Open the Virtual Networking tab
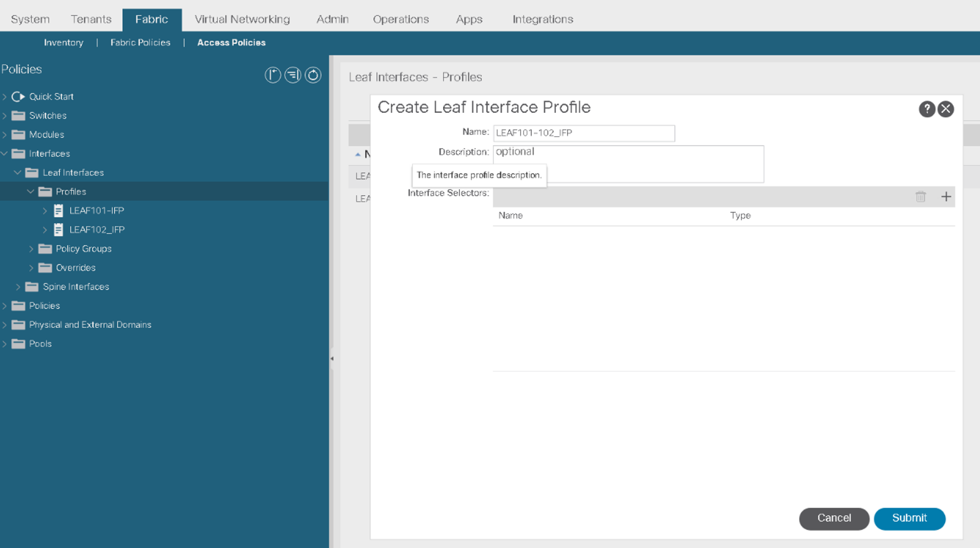This screenshot has height=548, width=980. 242,19
